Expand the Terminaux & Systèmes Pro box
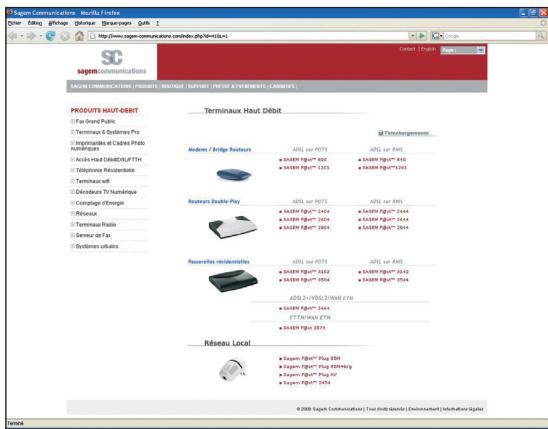Image resolution: width=548 pixels, height=429 pixels. click(73, 132)
